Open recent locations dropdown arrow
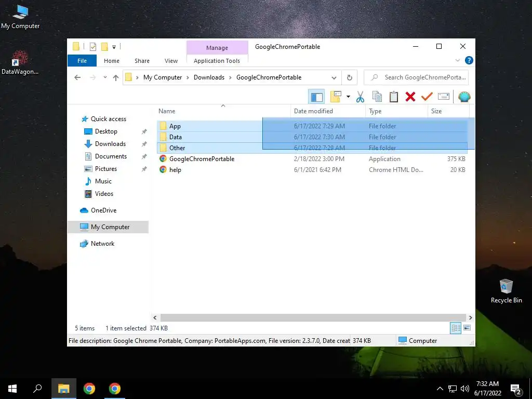 [x=105, y=77]
